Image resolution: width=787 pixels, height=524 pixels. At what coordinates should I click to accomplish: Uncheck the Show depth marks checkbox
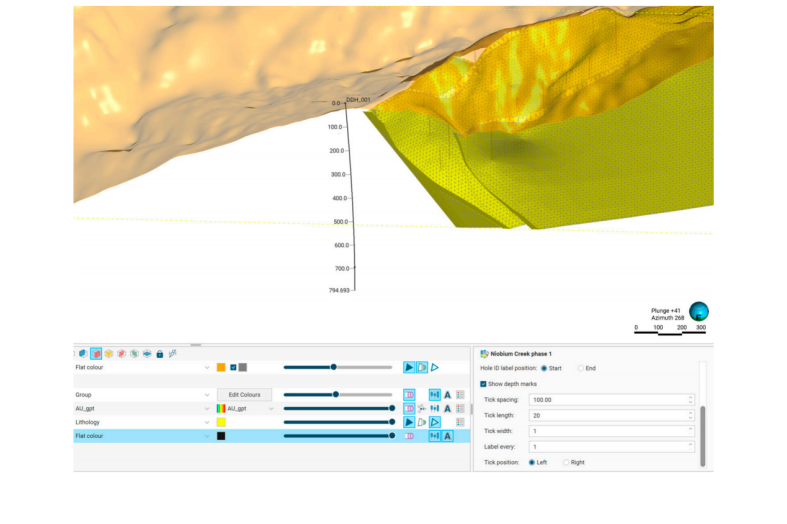484,384
